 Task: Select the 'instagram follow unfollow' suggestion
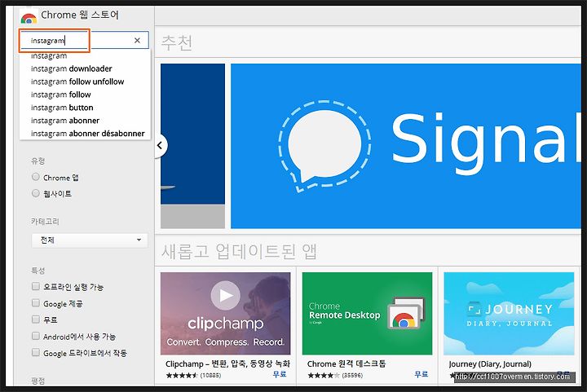[x=77, y=81]
